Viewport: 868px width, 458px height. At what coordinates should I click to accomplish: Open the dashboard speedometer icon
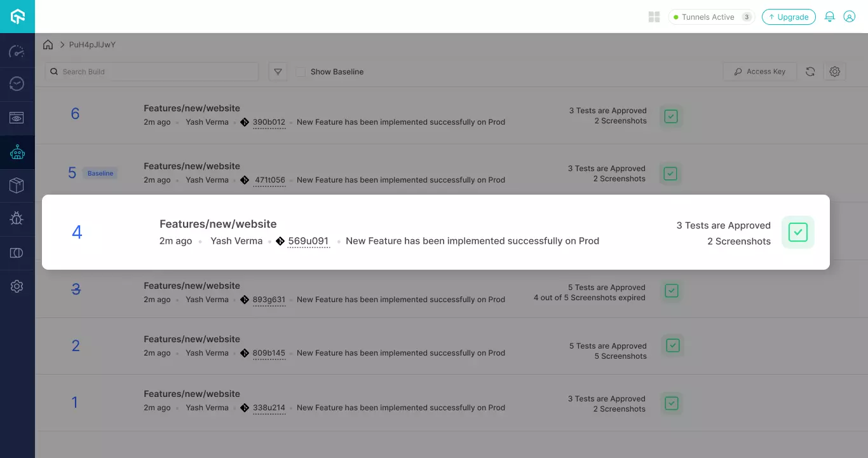(x=17, y=51)
